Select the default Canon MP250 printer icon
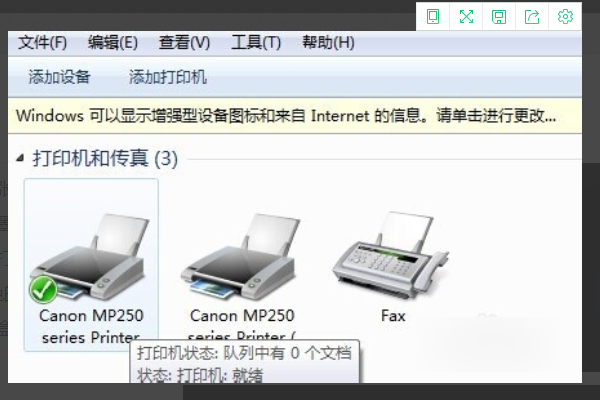This screenshot has width=600, height=400. coord(91,258)
